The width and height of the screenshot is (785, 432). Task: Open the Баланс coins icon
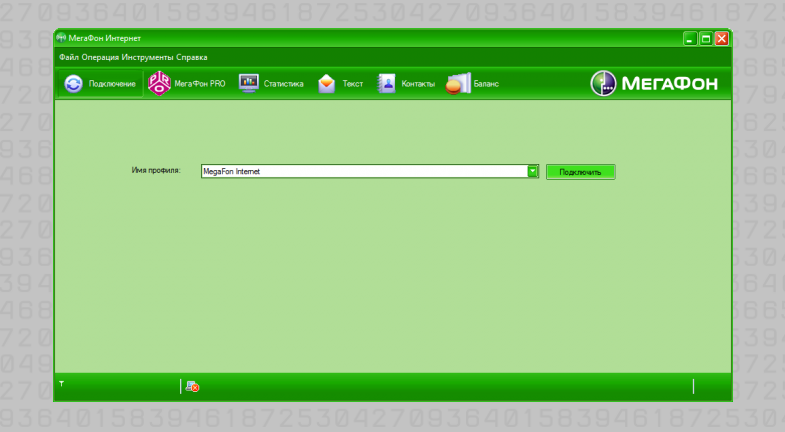[459, 84]
